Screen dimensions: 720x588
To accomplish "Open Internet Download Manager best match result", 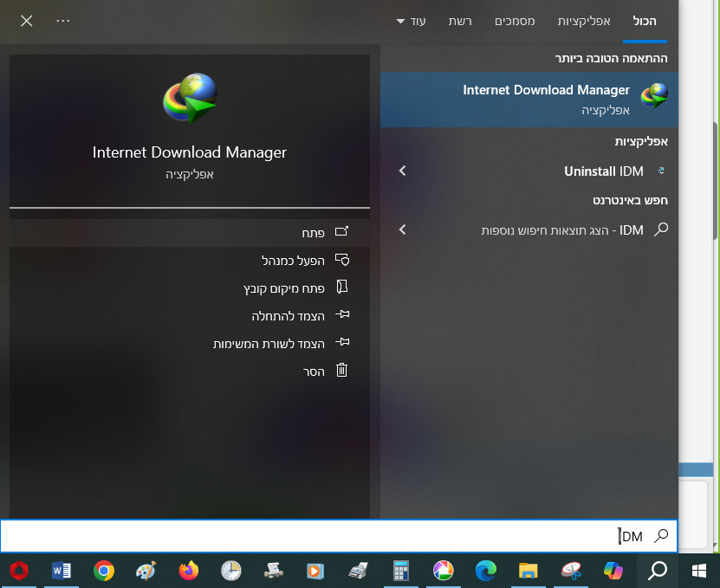I will 529,99.
